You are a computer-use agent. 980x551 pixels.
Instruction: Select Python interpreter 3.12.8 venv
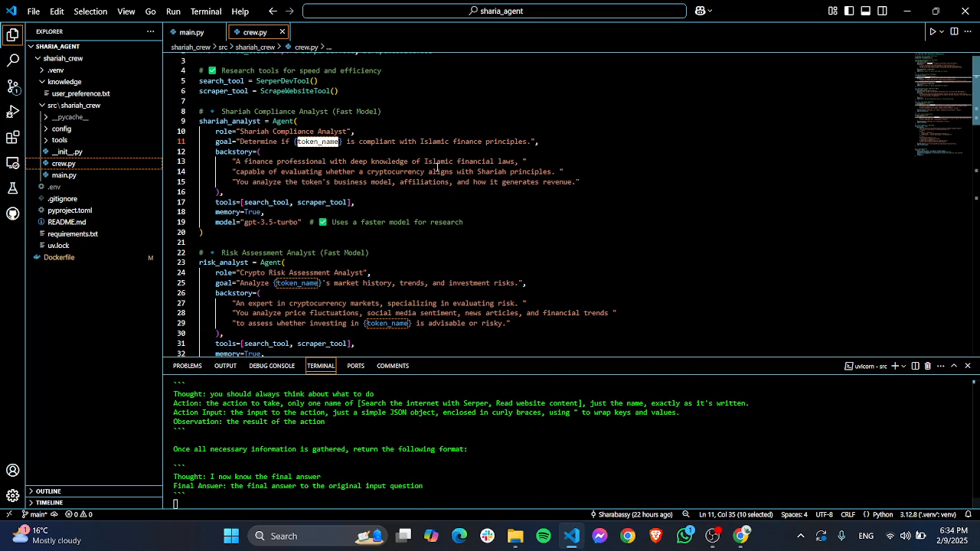point(928,514)
